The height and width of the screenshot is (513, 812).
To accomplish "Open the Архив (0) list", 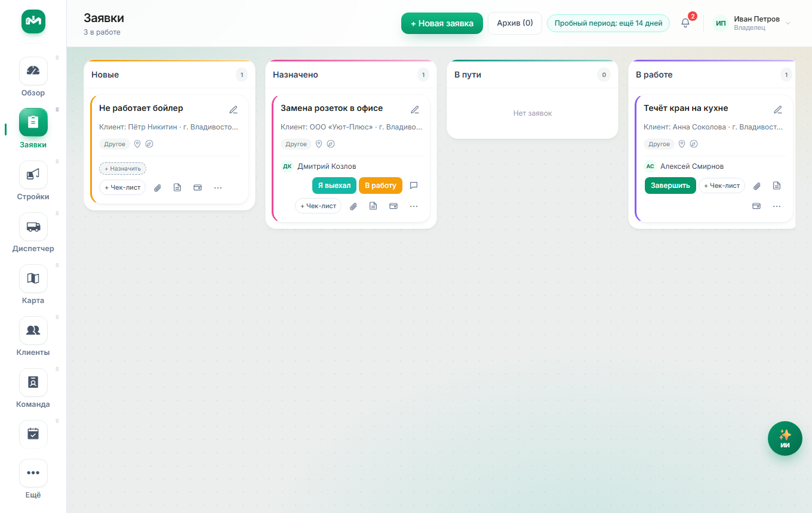I will (x=515, y=23).
